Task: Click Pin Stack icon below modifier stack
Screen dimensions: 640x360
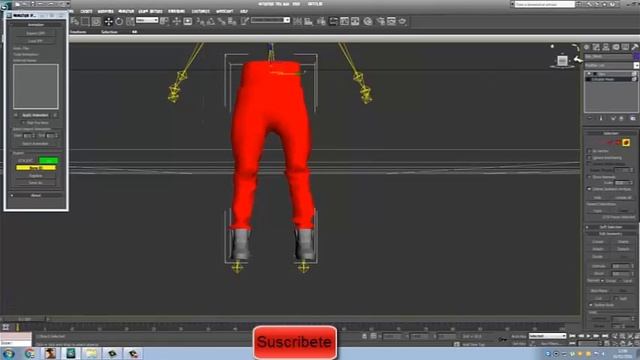Action: pyautogui.click(x=590, y=118)
